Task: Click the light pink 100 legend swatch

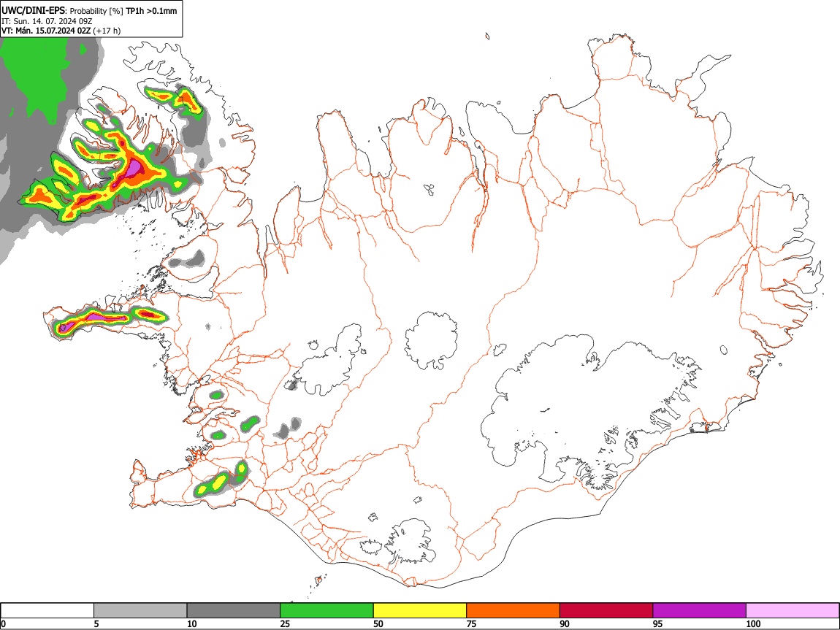Action: pyautogui.click(x=793, y=611)
